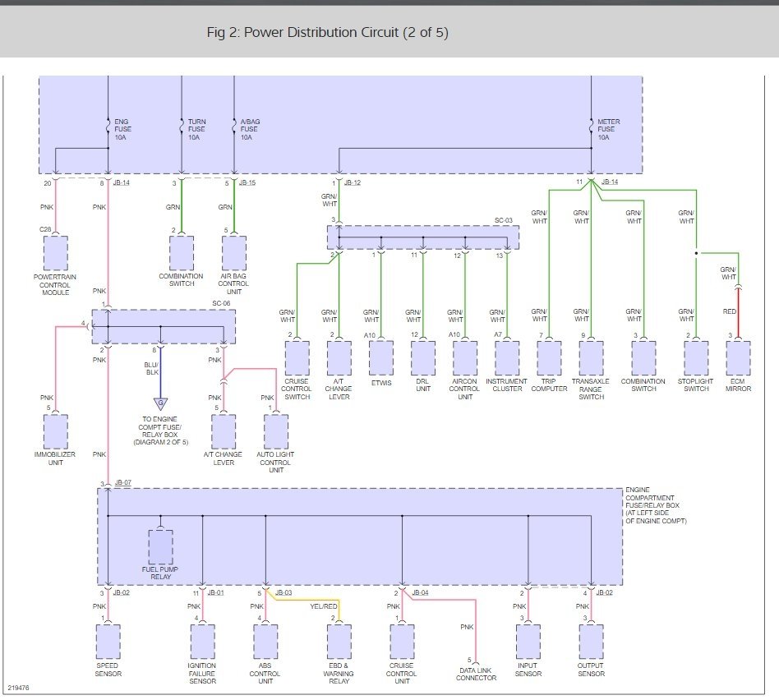Click the 'SPEED SENSOR' label
The width and height of the screenshot is (779, 700).
click(108, 670)
